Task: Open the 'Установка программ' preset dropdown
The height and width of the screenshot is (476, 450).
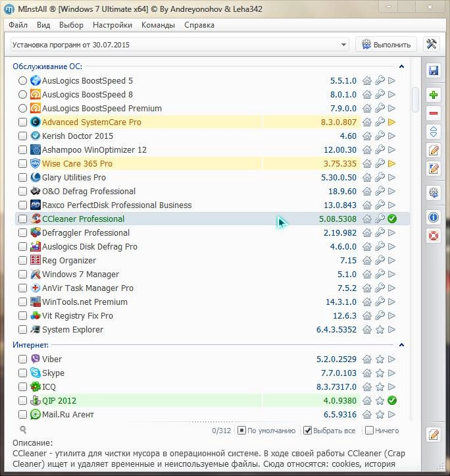Action: pyautogui.click(x=180, y=45)
